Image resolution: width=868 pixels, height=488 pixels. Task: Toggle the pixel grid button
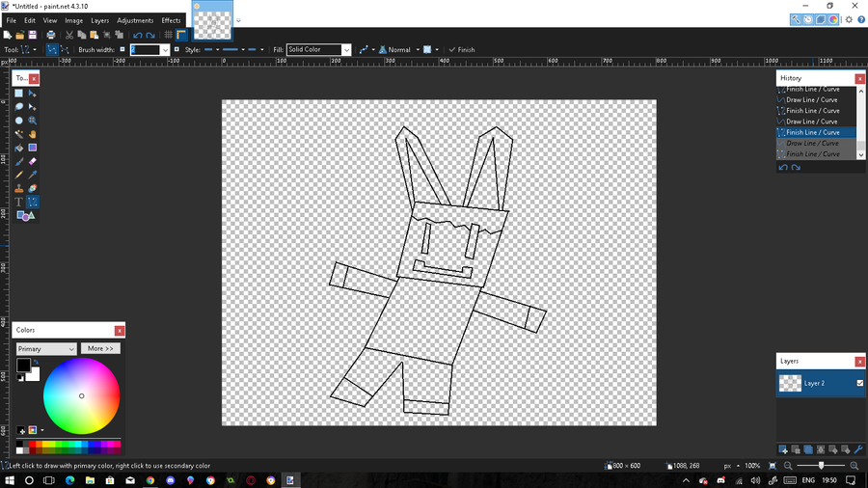[168, 35]
